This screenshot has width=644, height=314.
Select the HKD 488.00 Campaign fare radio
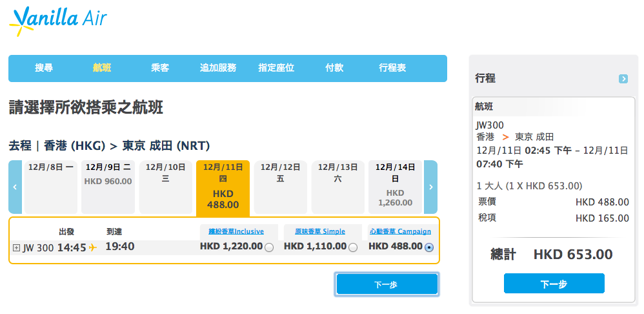[x=429, y=247]
